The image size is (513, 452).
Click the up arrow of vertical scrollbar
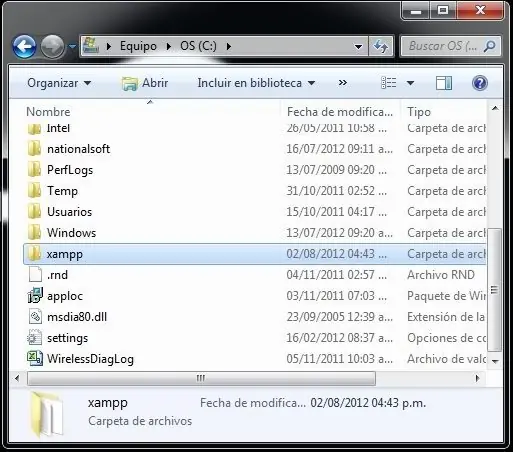(495, 108)
